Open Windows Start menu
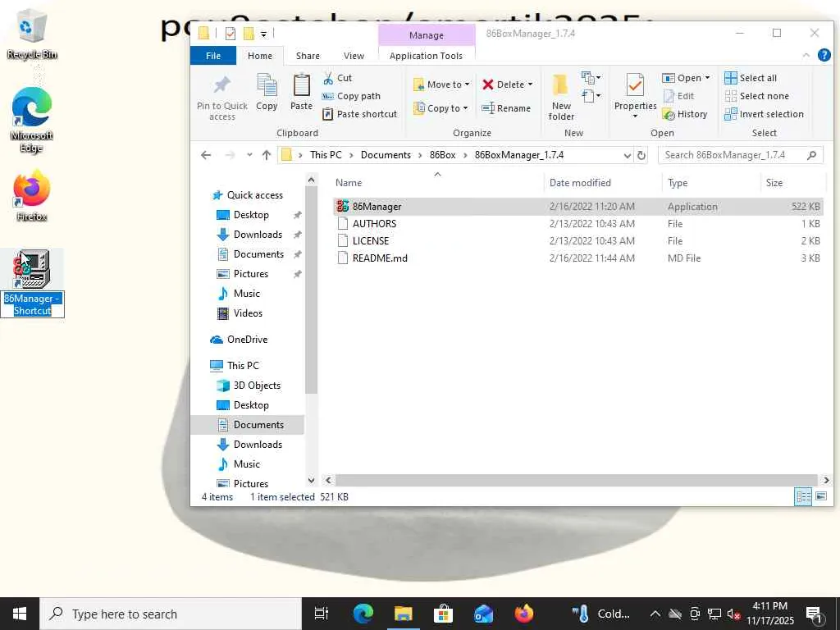 (20, 614)
